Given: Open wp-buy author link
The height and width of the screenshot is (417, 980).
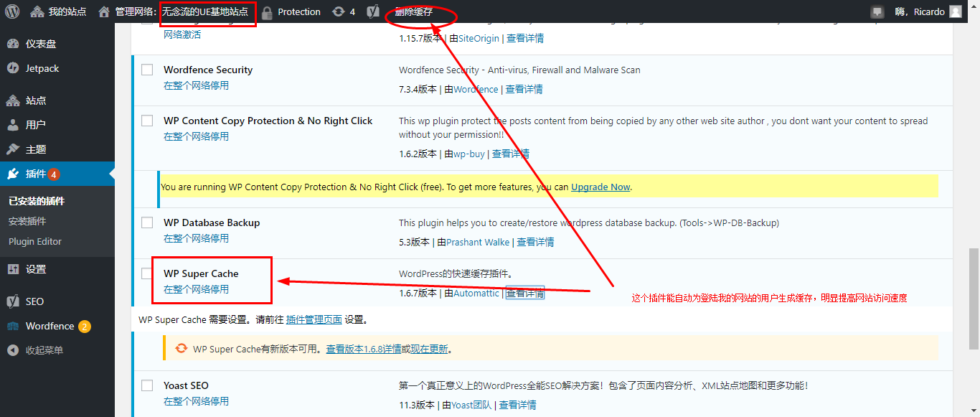Looking at the screenshot, I should (469, 154).
